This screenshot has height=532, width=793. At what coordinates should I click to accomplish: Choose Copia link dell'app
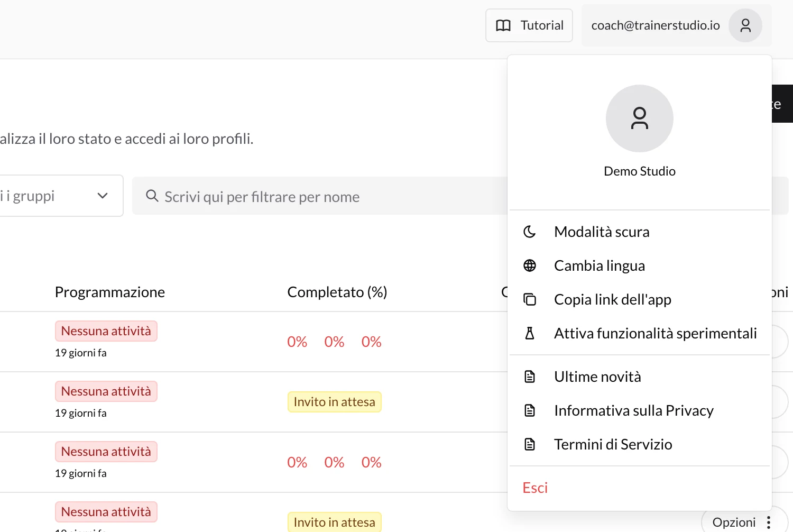coord(640,299)
